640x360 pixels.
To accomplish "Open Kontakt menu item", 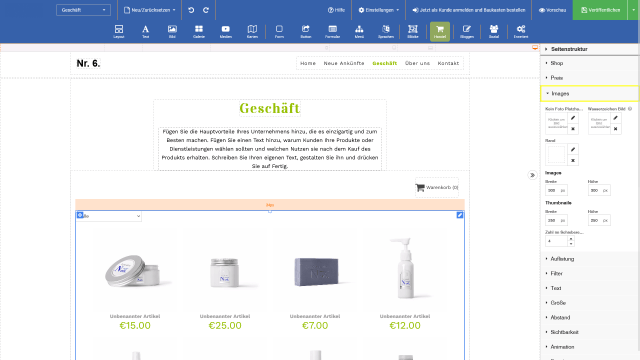I will [x=448, y=63].
